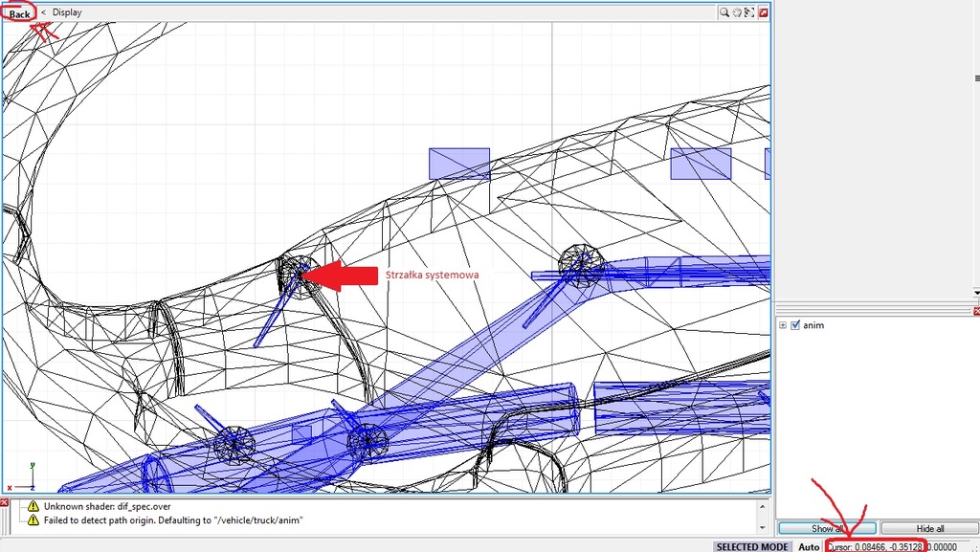Open the Display menu item
The height and width of the screenshot is (552, 980).
point(67,12)
